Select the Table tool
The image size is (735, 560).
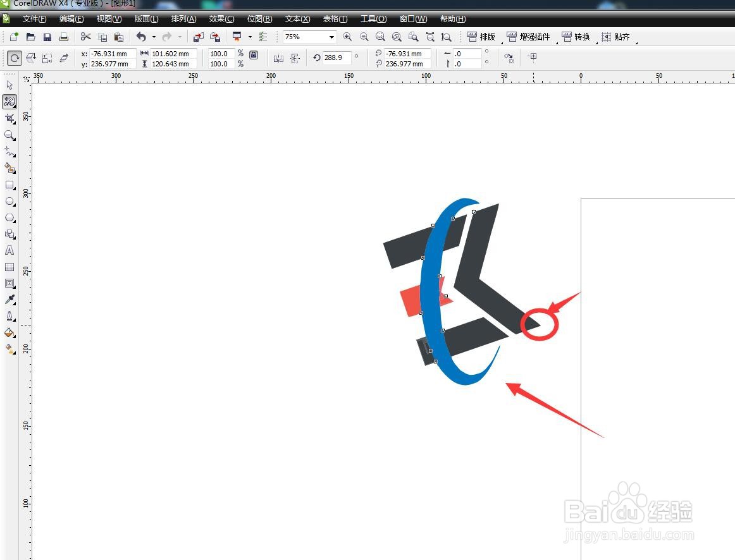pos(9,267)
